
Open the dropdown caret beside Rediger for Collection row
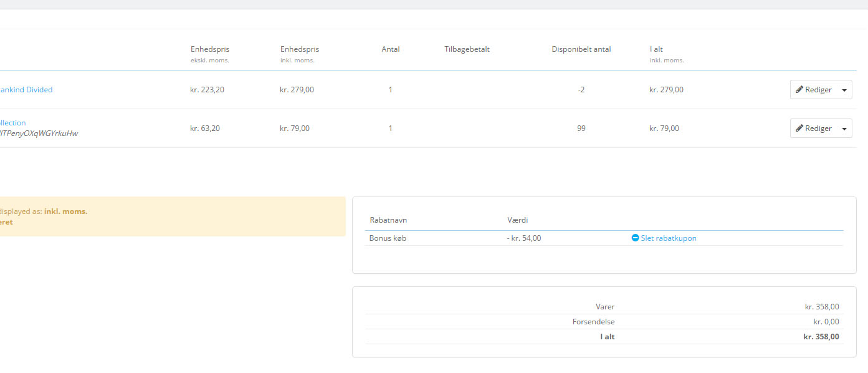844,128
